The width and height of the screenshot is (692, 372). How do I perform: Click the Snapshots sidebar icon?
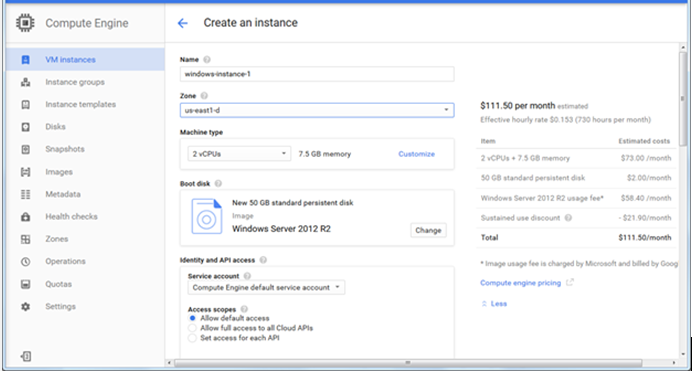(26, 149)
